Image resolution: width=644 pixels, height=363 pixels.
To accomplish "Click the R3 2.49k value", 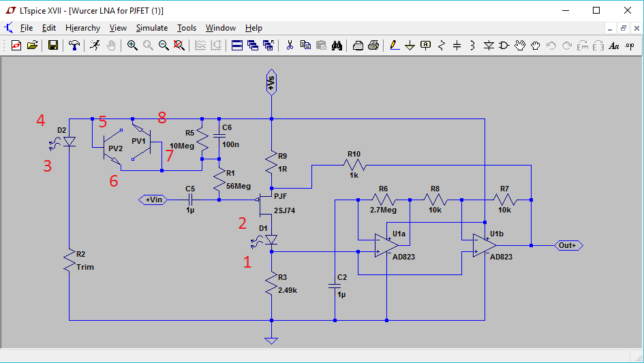I will (288, 290).
